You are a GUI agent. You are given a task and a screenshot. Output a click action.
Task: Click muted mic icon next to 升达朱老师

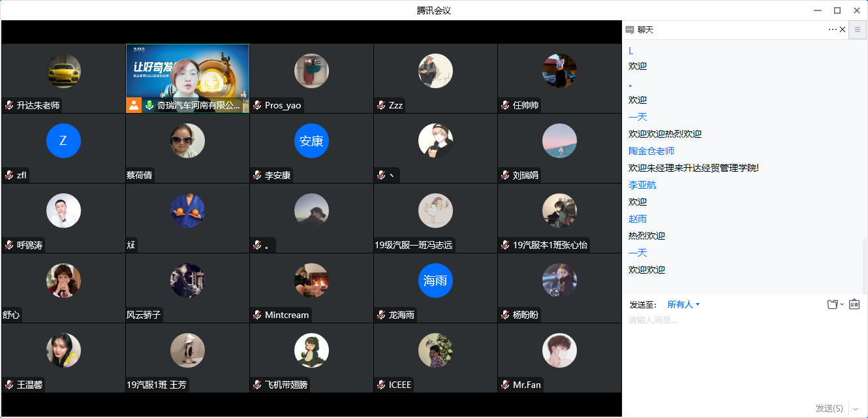[9, 105]
